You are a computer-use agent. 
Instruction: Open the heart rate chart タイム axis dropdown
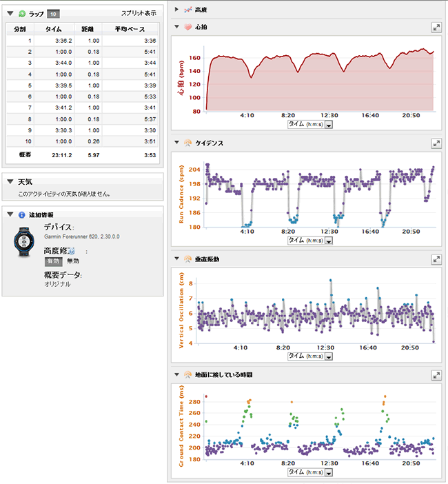point(328,125)
